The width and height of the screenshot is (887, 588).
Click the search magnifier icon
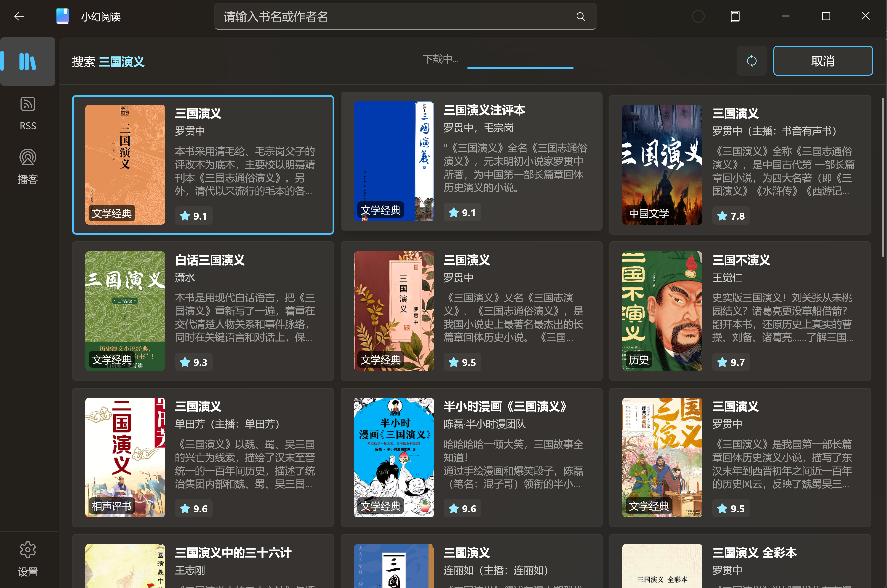click(x=580, y=17)
